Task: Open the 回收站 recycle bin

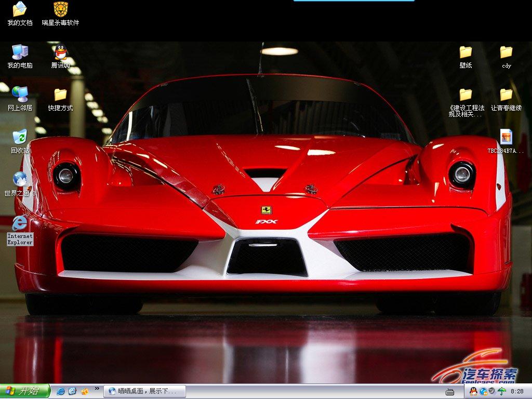Action: pyautogui.click(x=20, y=138)
